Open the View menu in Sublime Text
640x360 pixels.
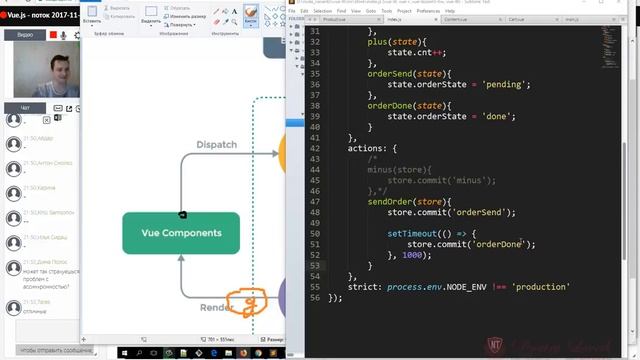[356, 11]
